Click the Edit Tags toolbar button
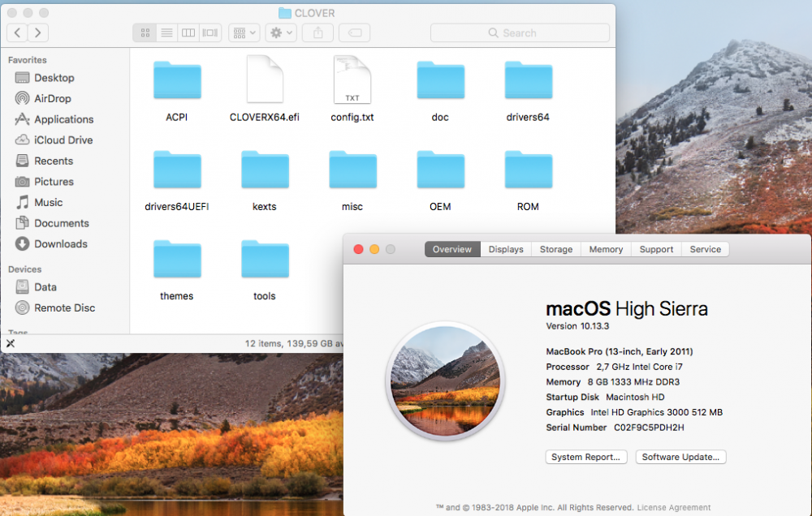The image size is (812, 516). tap(355, 32)
